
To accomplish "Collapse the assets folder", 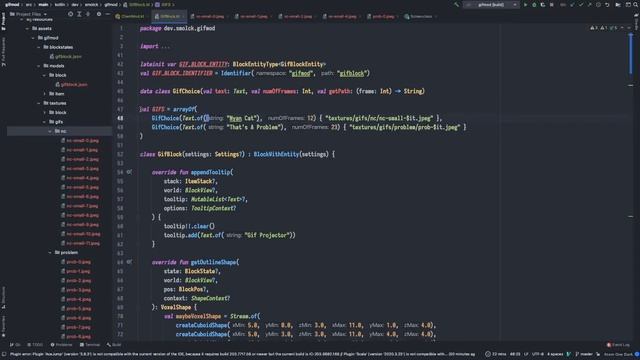I will [x=27, y=29].
